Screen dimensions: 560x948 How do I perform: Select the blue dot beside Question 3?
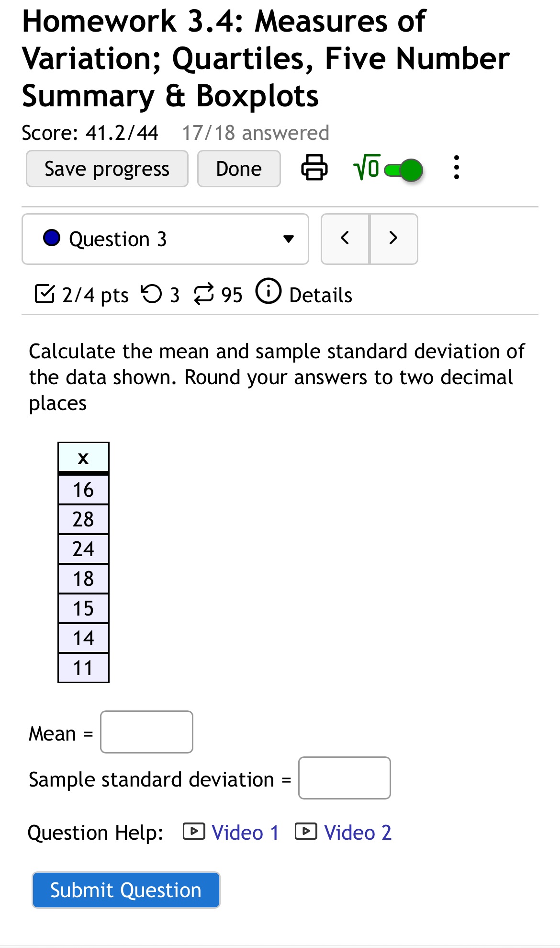coord(51,238)
